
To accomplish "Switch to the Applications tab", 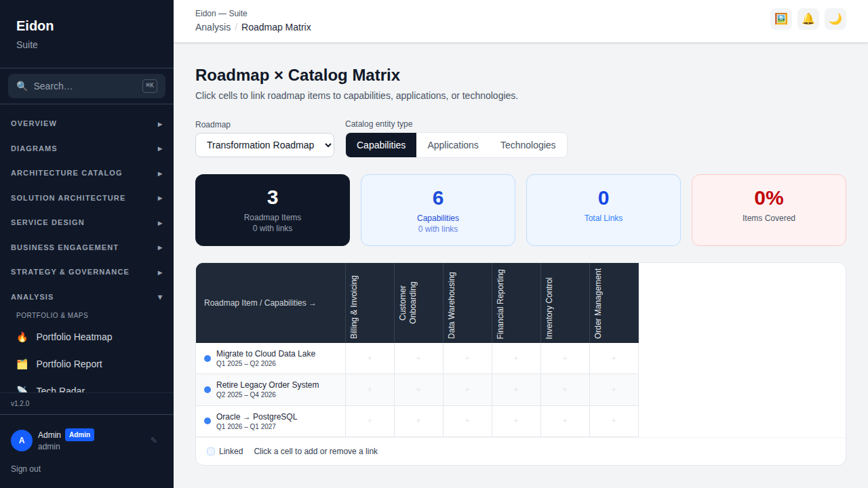I will pyautogui.click(x=453, y=145).
